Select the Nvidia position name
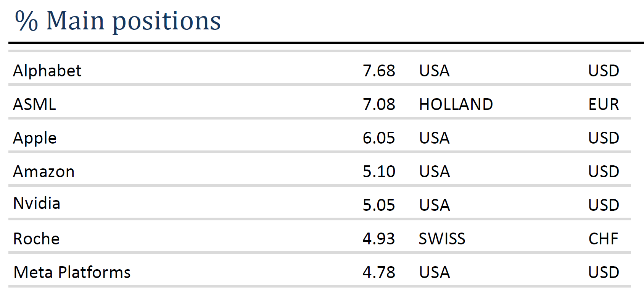The image size is (644, 299). pyautogui.click(x=37, y=204)
